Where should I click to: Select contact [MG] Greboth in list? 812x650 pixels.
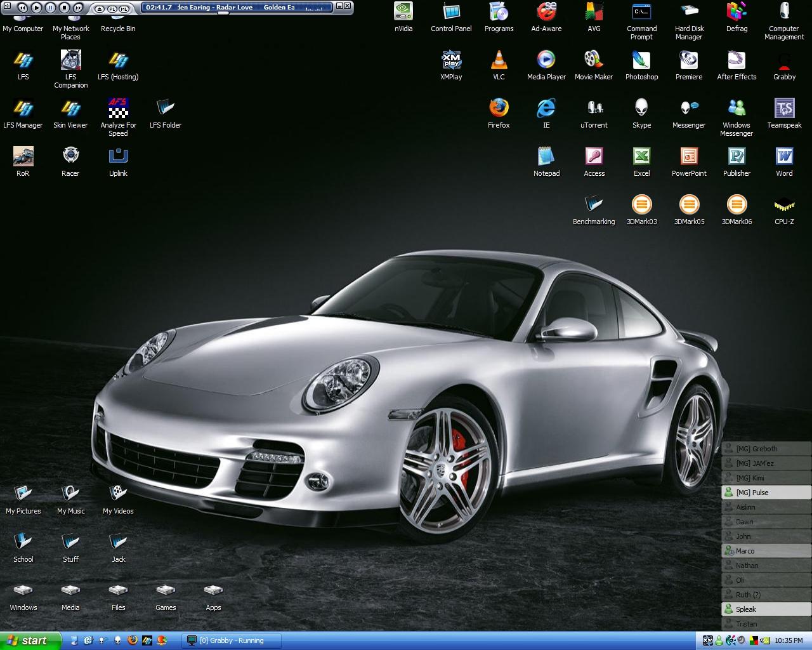click(x=766, y=449)
